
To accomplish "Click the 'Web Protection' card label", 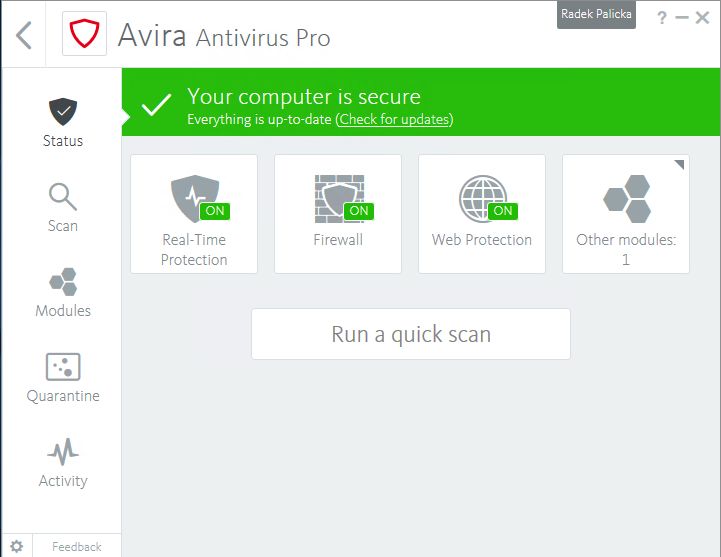I will [x=482, y=240].
